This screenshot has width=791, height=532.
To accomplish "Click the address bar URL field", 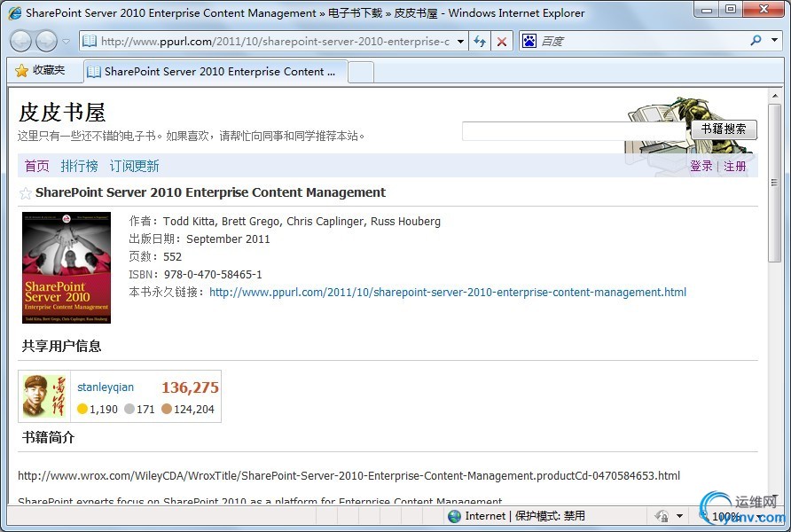I will (277, 42).
